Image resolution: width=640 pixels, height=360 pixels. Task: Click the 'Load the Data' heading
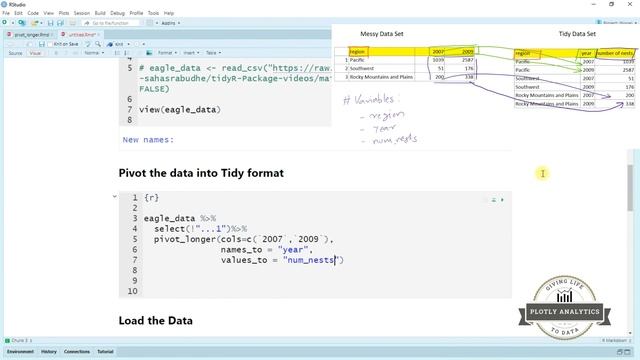click(156, 320)
